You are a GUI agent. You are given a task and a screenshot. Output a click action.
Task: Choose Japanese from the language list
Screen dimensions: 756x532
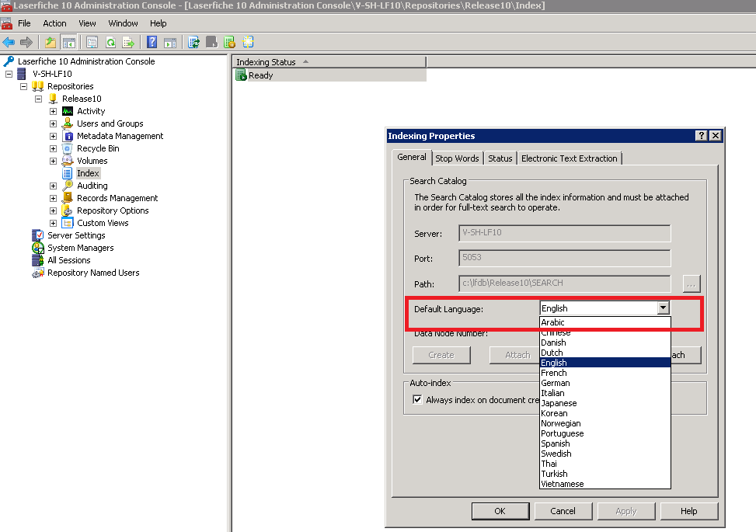click(x=605, y=403)
